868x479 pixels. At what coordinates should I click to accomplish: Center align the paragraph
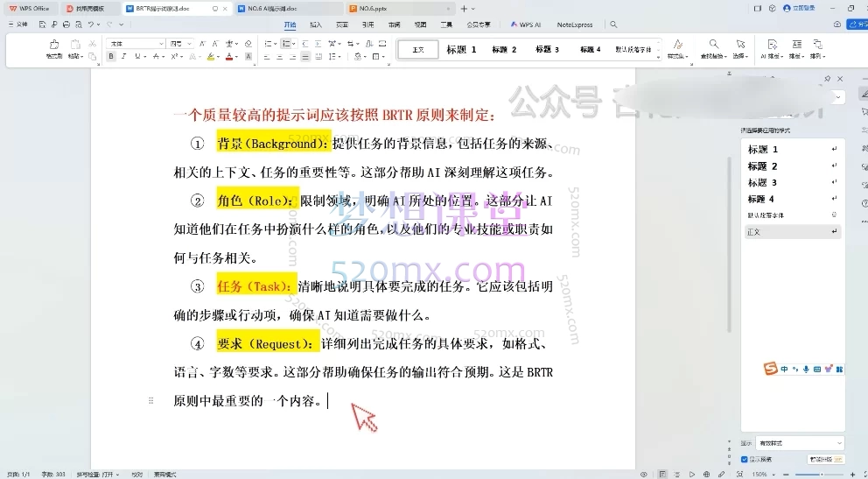click(279, 57)
